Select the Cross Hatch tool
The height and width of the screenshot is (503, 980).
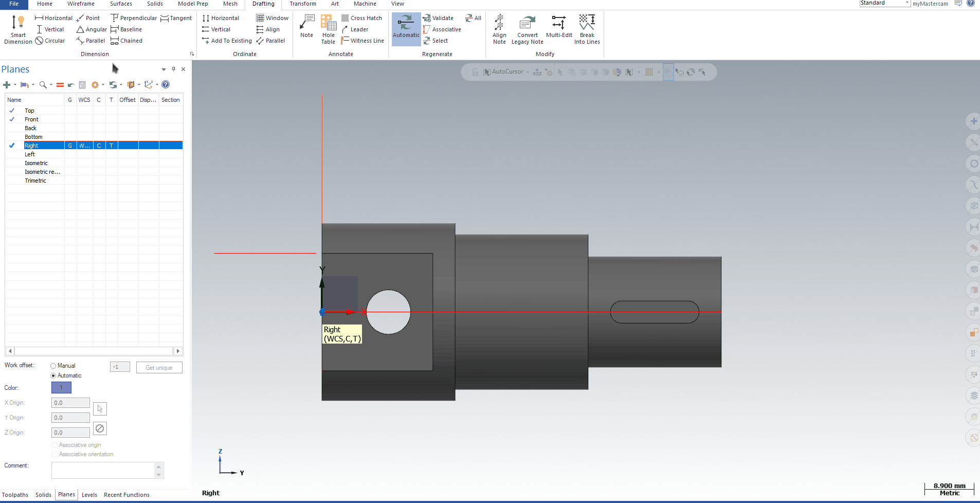point(361,18)
